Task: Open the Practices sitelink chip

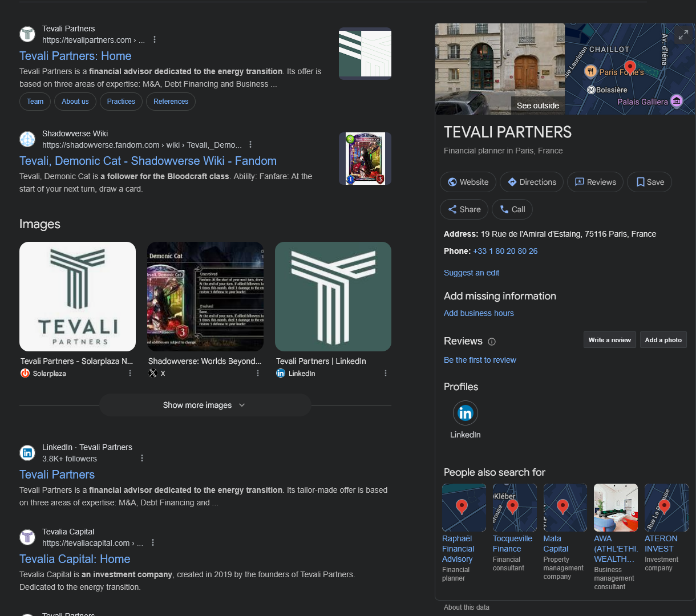Action: coord(121,102)
